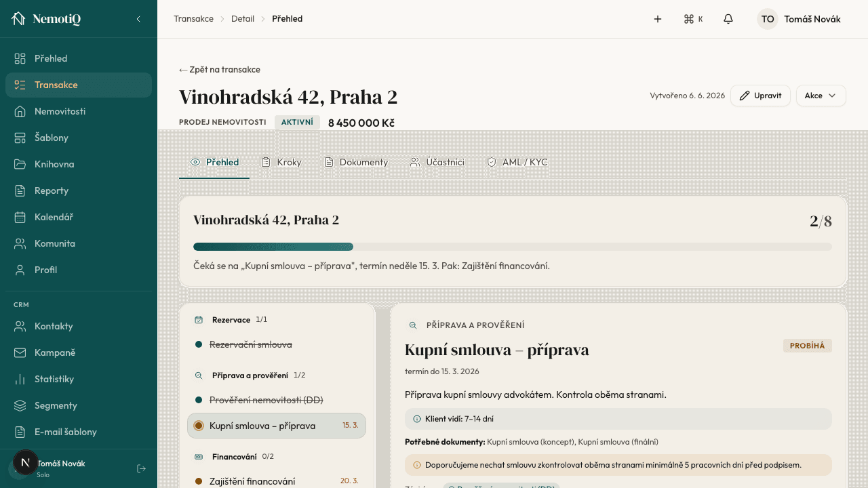868x488 pixels.
Task: Select Kupní smlouva – příprava step in list
Action: click(277, 426)
